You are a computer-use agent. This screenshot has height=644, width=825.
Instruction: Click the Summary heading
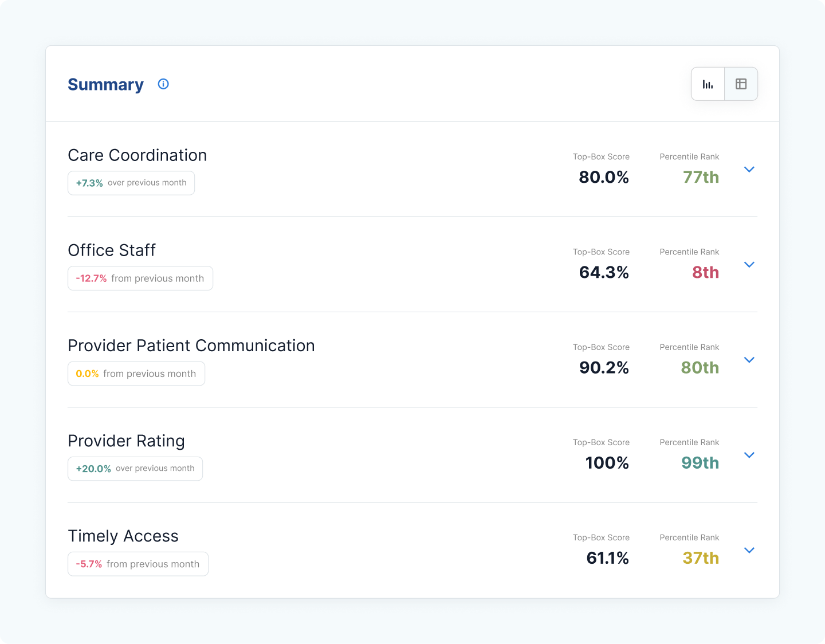point(106,85)
